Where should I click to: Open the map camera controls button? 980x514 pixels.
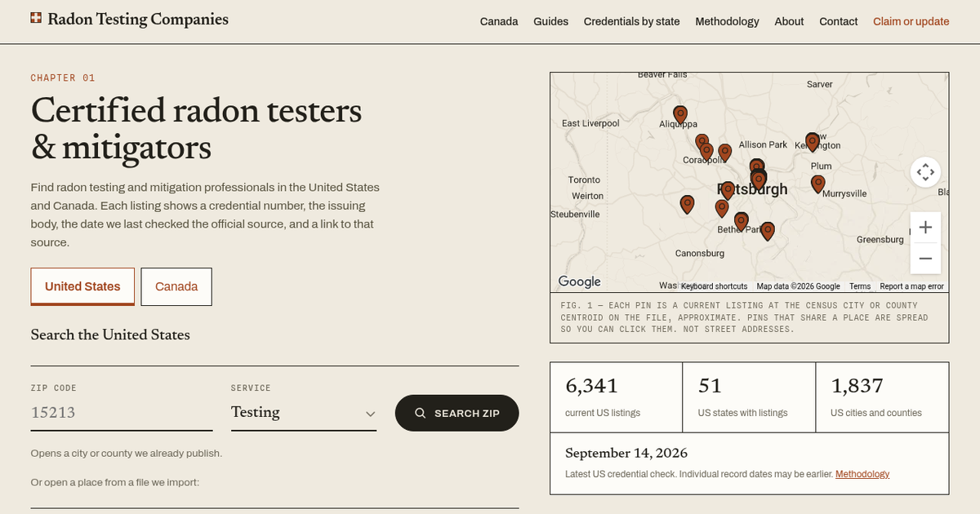click(925, 172)
